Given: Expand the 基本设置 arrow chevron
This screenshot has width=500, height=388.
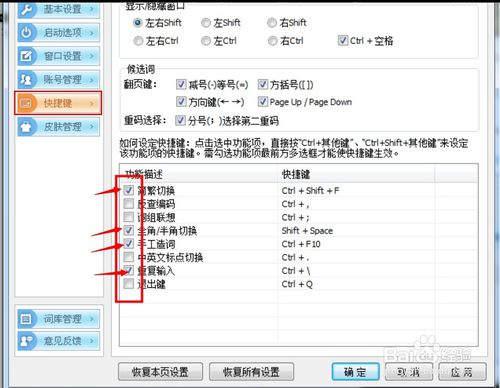Looking at the screenshot, I should pos(92,9).
